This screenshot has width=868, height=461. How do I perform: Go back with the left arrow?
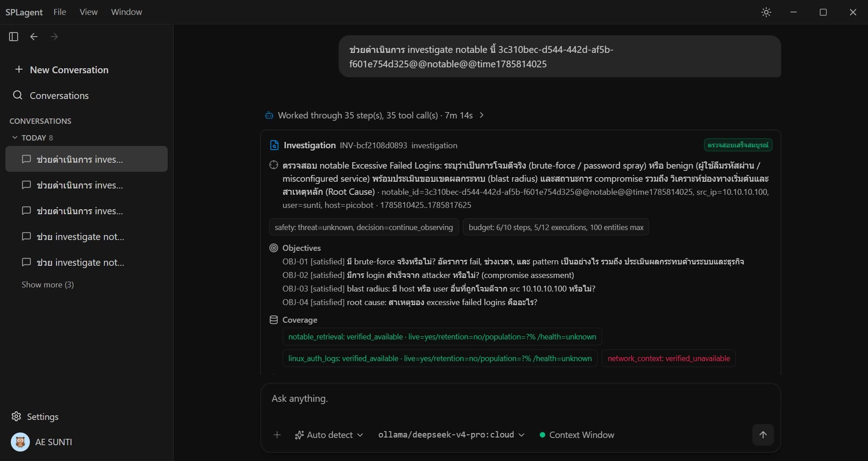click(34, 37)
